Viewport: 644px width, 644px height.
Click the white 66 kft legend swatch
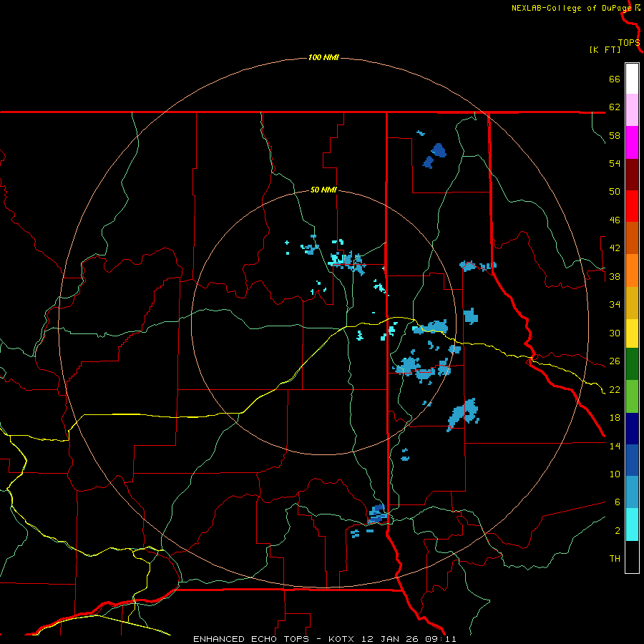[632, 79]
